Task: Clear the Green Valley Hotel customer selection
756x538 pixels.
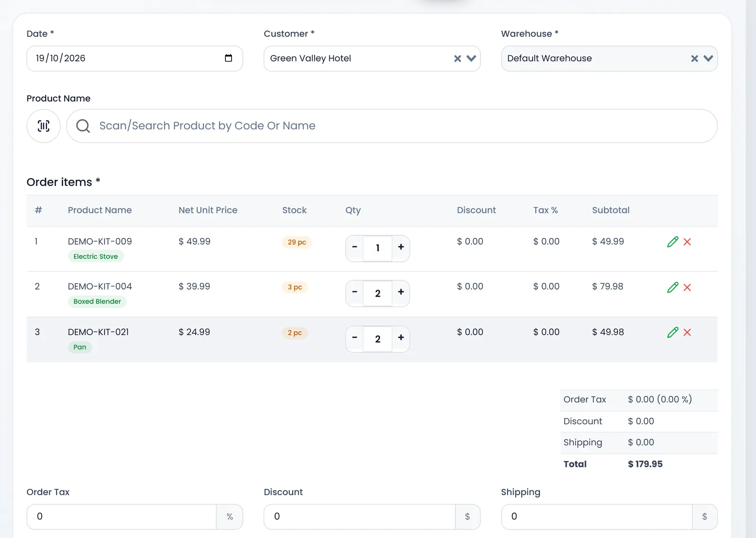Action: pyautogui.click(x=457, y=59)
